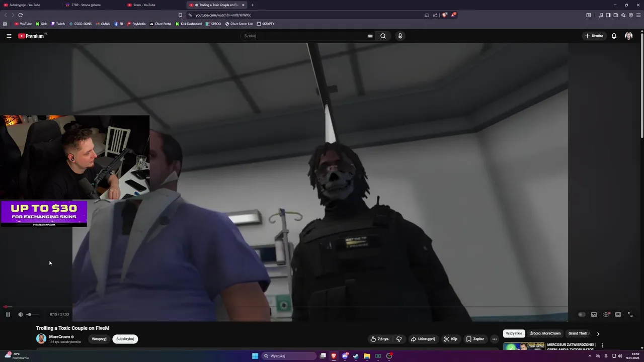Open the player settings gear
The width and height of the screenshot is (644, 362).
click(x=606, y=314)
